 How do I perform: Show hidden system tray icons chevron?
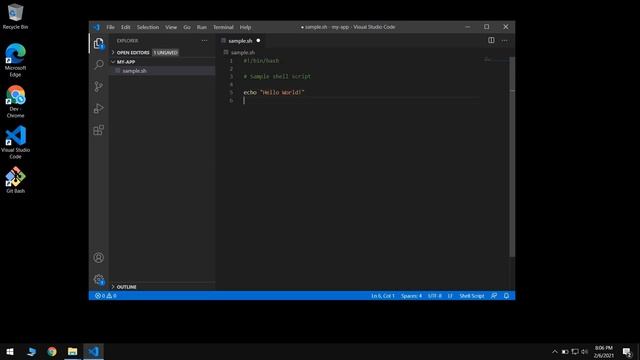(x=554, y=351)
